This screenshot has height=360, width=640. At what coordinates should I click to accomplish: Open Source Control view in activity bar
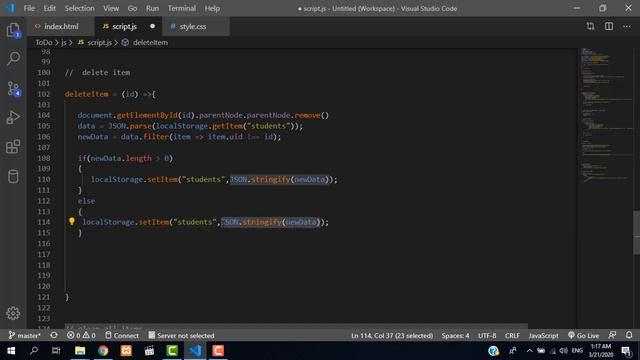13,88
